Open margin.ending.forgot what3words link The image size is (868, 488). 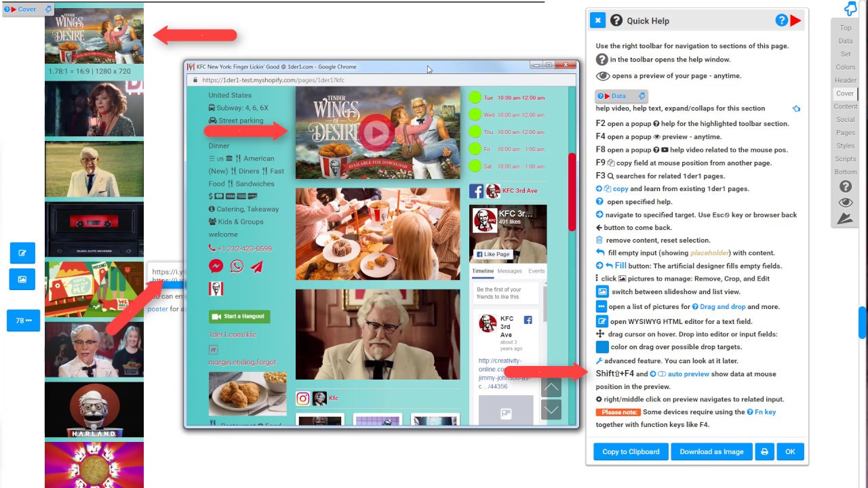click(242, 362)
